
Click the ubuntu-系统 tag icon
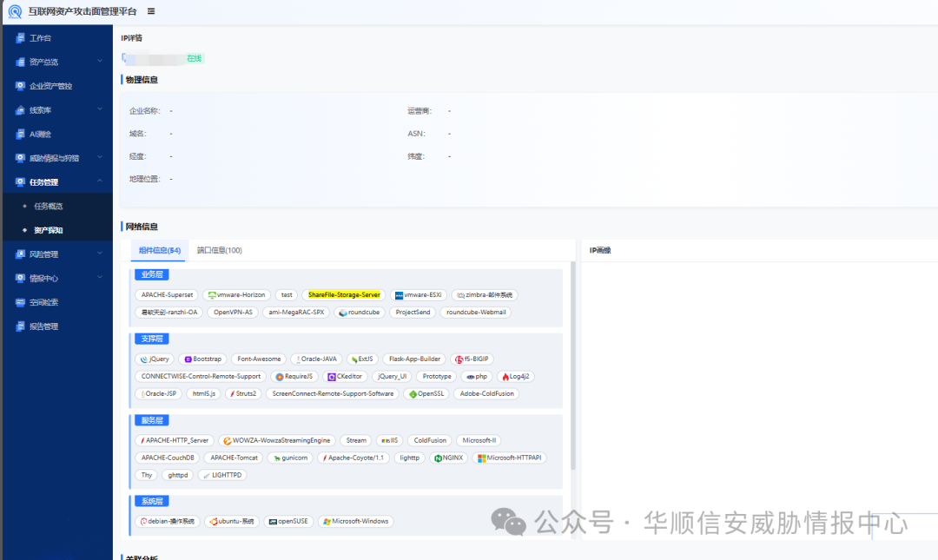pyautogui.click(x=214, y=522)
